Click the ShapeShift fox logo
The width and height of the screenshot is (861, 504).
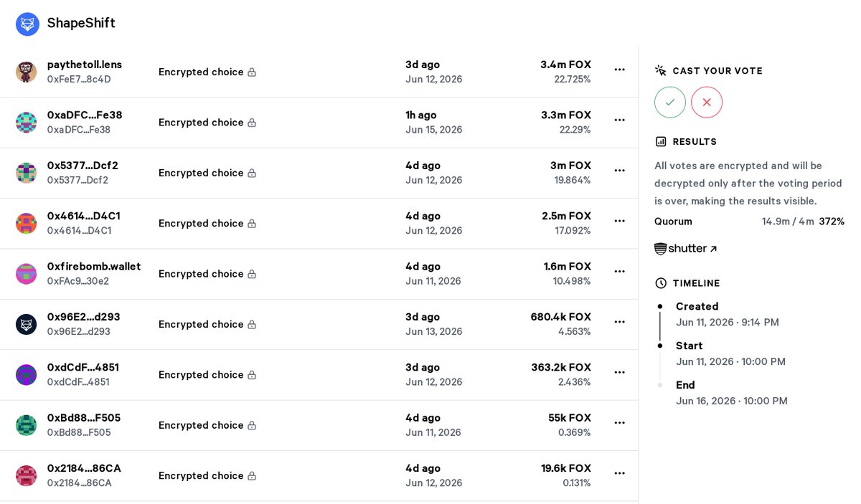coord(27,24)
